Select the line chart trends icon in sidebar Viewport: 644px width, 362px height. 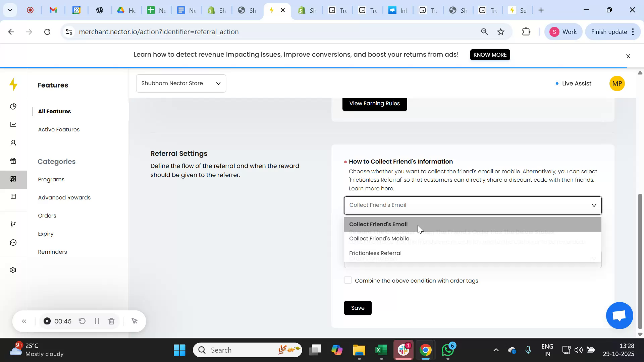tap(13, 124)
